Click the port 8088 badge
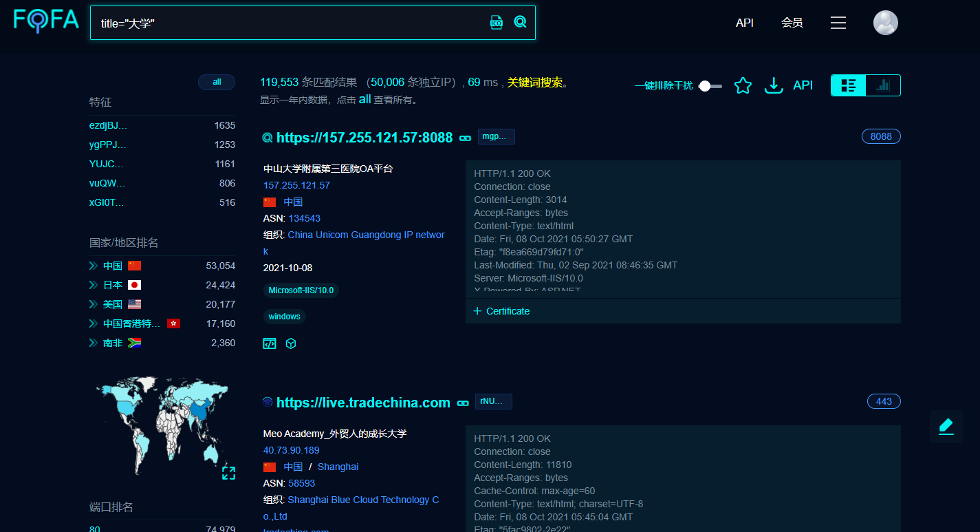 [x=881, y=136]
